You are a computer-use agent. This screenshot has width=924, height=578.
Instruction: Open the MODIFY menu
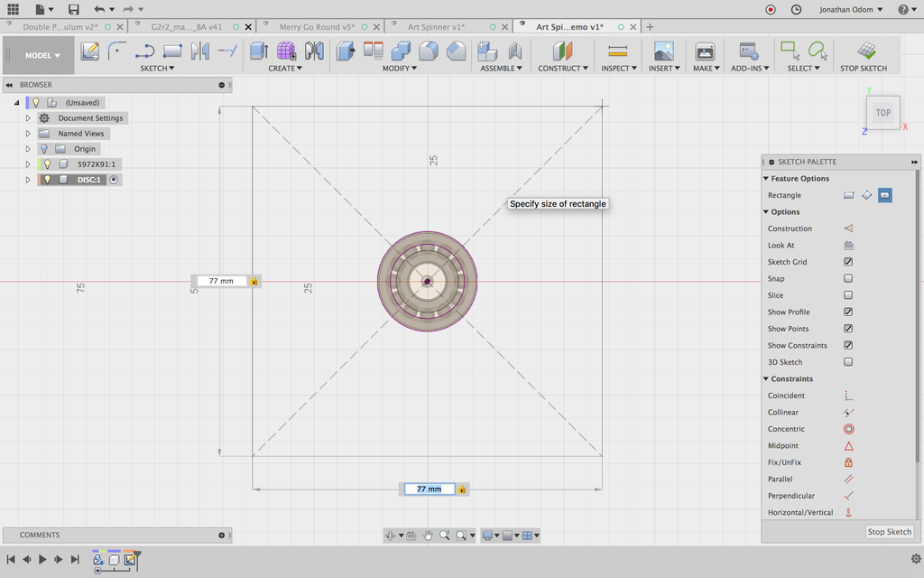(x=396, y=69)
